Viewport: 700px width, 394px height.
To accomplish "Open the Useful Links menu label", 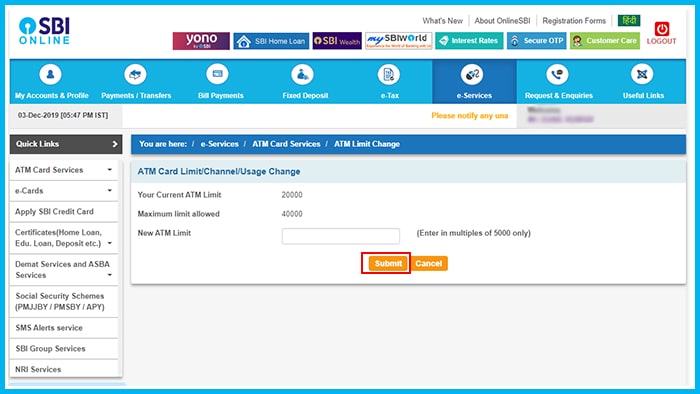I will point(643,95).
